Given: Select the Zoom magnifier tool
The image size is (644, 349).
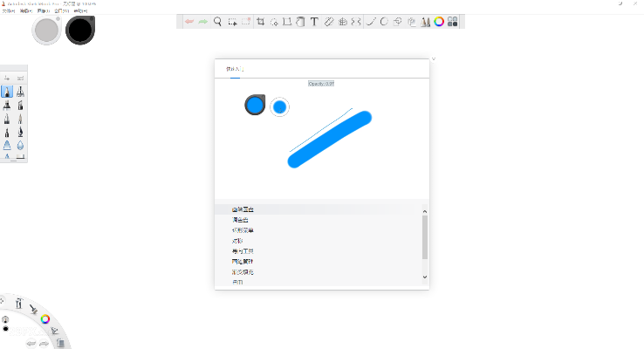Looking at the screenshot, I should click(x=218, y=22).
